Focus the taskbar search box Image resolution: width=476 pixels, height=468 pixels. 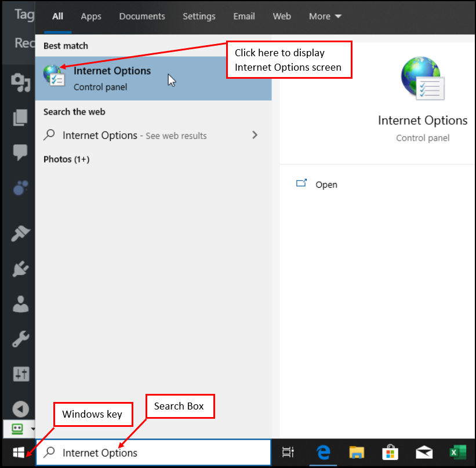coord(153,452)
